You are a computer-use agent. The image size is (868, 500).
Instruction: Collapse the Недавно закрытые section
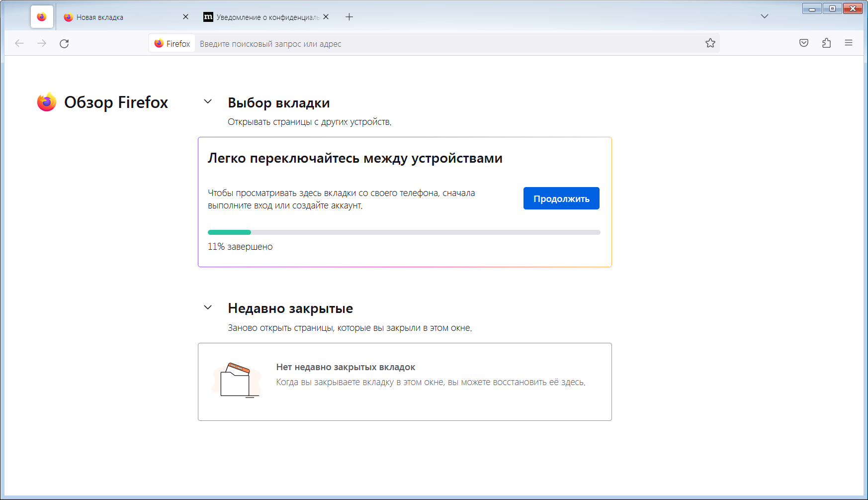point(208,308)
